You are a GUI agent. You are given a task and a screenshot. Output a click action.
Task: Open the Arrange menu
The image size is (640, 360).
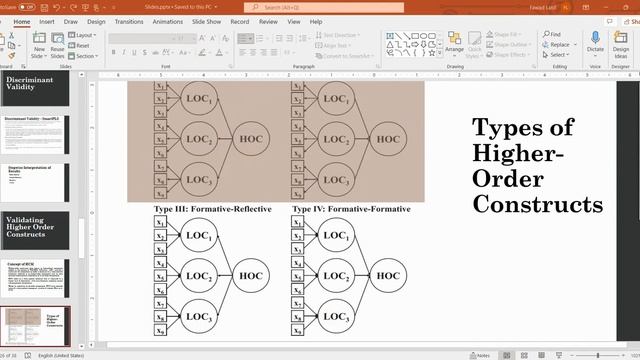pos(454,44)
